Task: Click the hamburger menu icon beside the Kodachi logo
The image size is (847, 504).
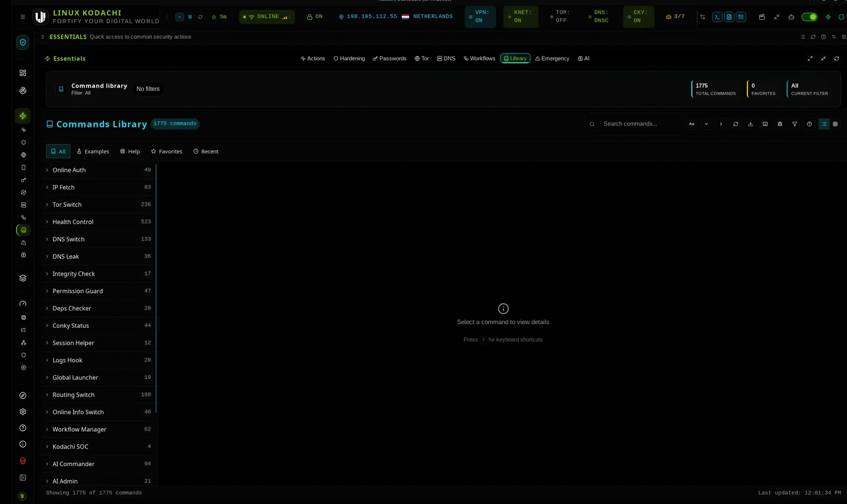Action: tap(23, 17)
